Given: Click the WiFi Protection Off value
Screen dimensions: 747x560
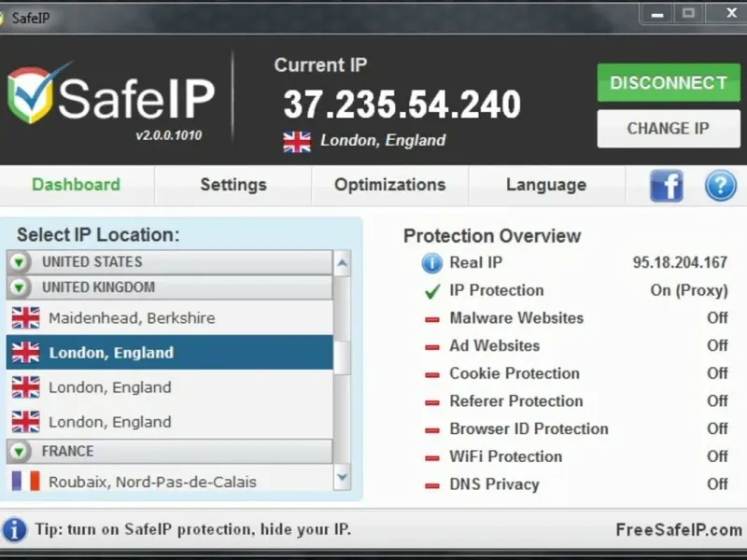Looking at the screenshot, I should click(x=717, y=456).
